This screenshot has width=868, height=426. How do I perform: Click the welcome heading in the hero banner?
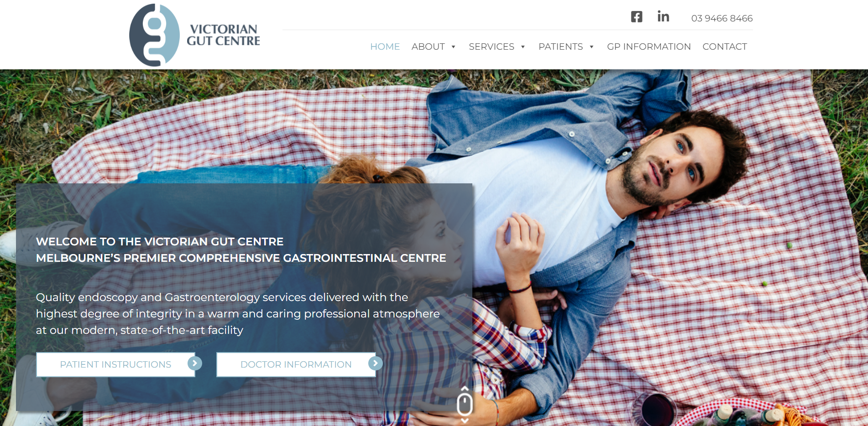(241, 250)
